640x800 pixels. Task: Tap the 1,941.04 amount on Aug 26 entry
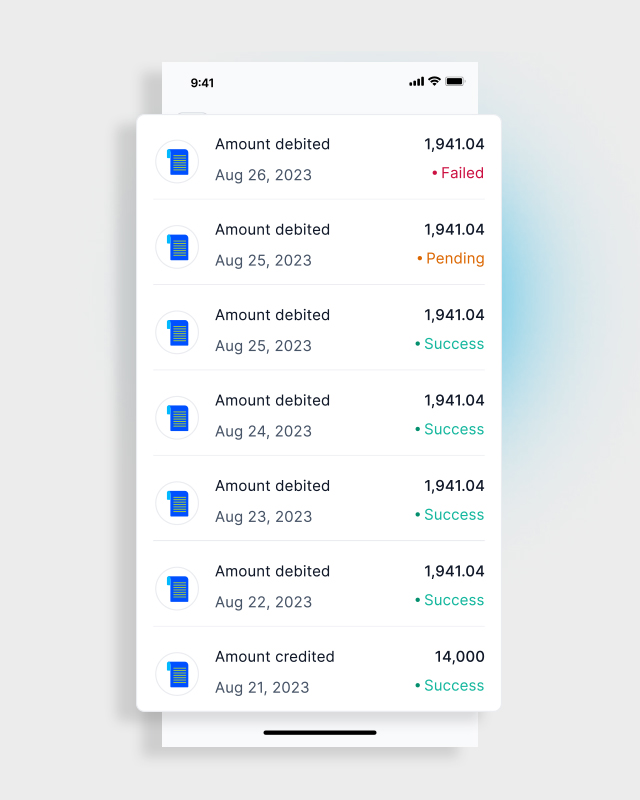tap(454, 144)
